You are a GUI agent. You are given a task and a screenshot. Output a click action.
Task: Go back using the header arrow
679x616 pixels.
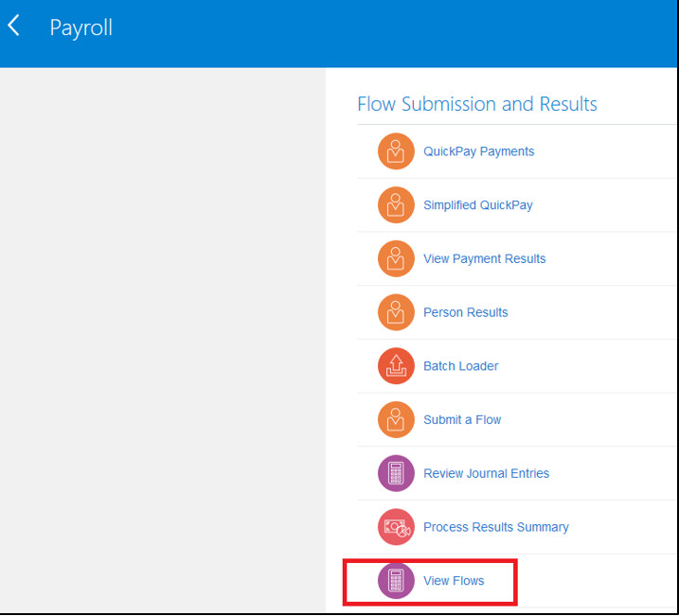[14, 26]
